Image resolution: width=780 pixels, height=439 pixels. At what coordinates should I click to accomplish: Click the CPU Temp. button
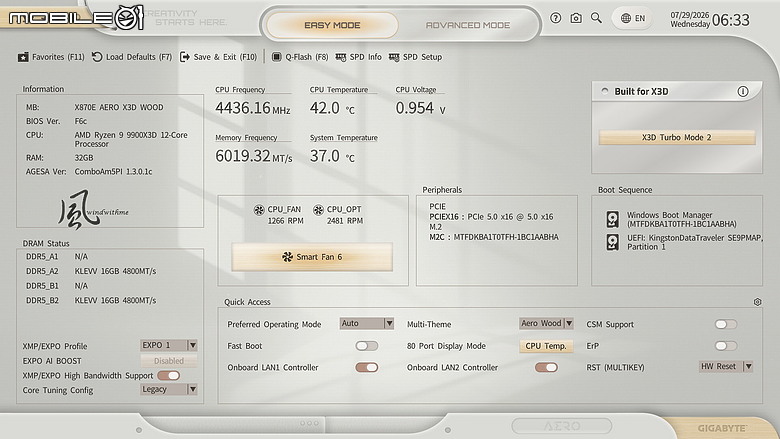pyautogui.click(x=546, y=346)
